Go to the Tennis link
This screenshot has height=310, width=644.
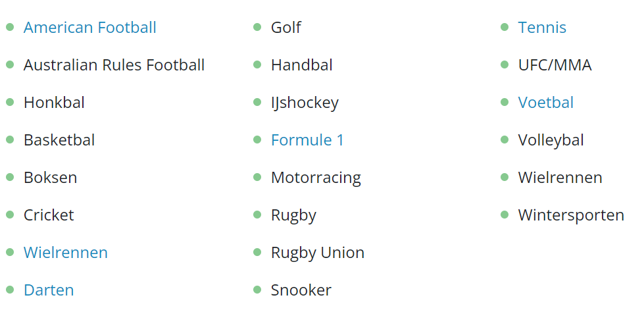point(542,28)
